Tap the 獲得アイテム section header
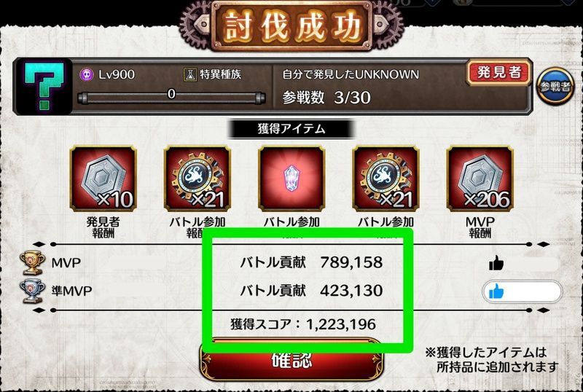The width and height of the screenshot is (583, 392). 291,129
